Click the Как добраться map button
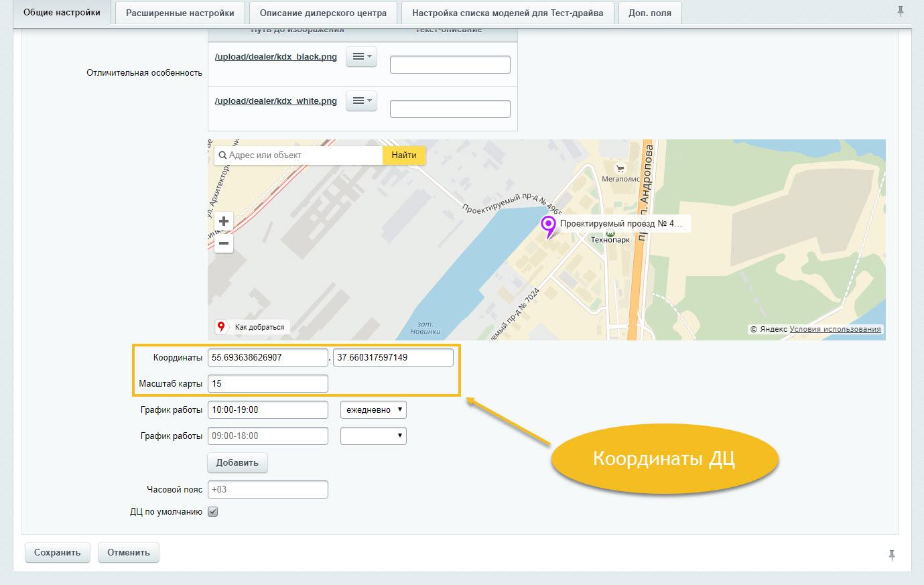Viewport: 924px width, 585px height. (252, 327)
